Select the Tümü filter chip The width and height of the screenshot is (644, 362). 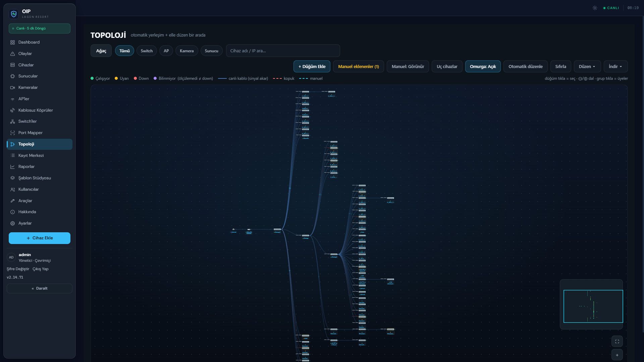(124, 51)
